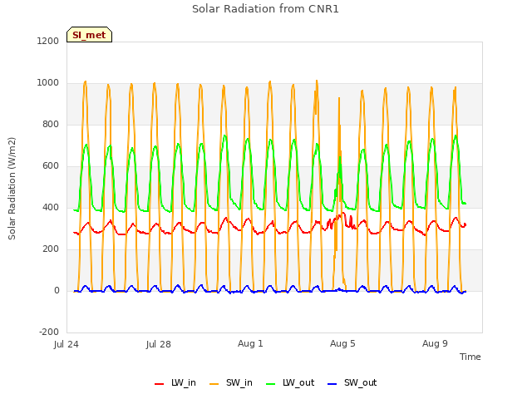The width and height of the screenshot is (532, 399).
Task: Toggle the SW_out legend entry
Action: pyautogui.click(x=352, y=382)
